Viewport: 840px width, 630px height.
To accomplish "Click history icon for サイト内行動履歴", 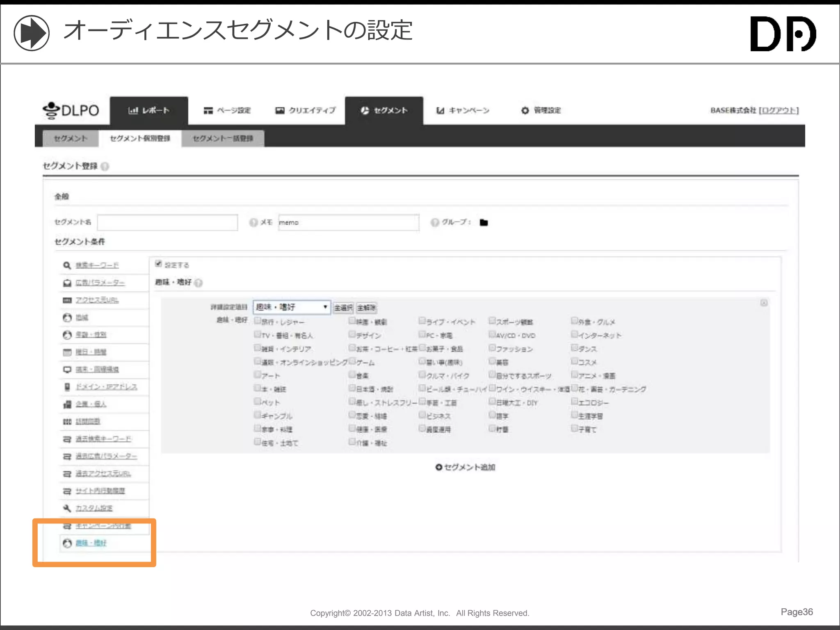I will pyautogui.click(x=67, y=491).
